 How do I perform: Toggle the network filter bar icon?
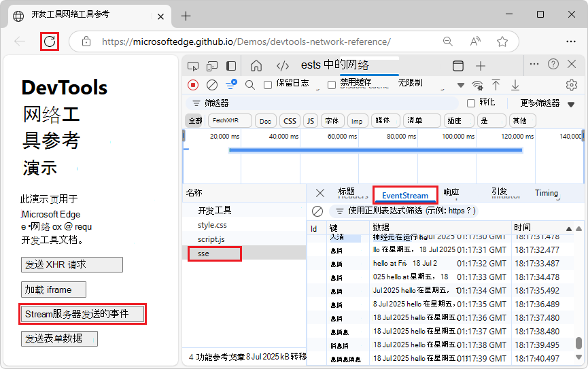231,85
